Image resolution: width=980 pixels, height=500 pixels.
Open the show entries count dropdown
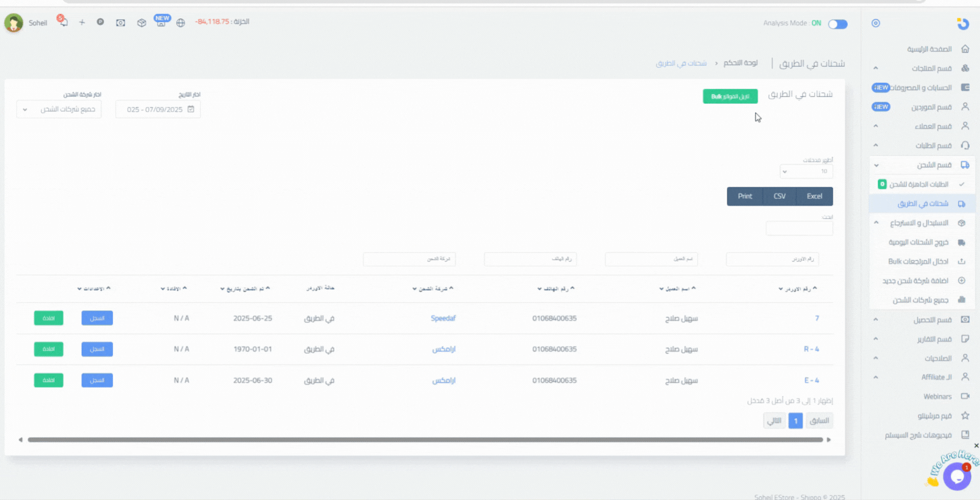[806, 171]
